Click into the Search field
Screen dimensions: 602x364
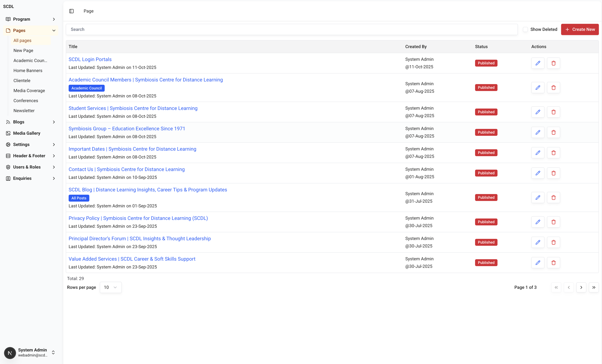(x=291, y=29)
